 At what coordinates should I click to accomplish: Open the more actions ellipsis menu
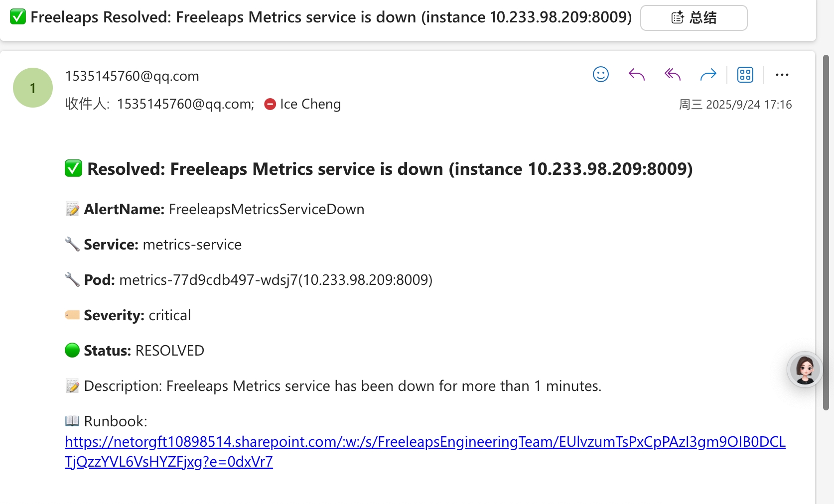tap(782, 75)
